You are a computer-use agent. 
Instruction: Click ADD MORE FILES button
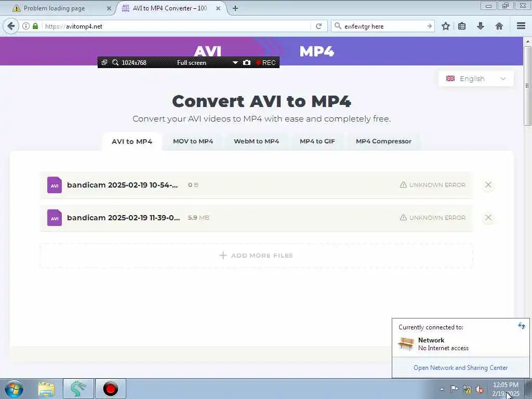tap(256, 256)
